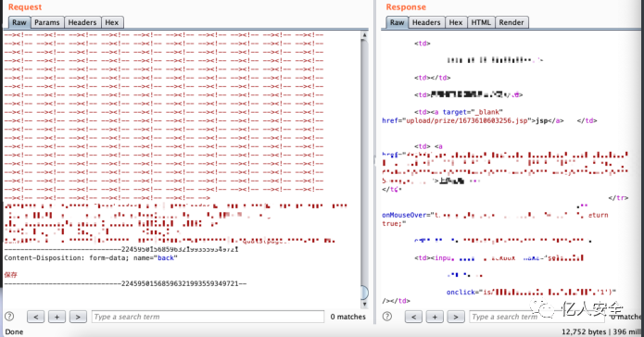The height and width of the screenshot is (337, 644).
Task: Switch to the Request Params tab
Action: [47, 22]
